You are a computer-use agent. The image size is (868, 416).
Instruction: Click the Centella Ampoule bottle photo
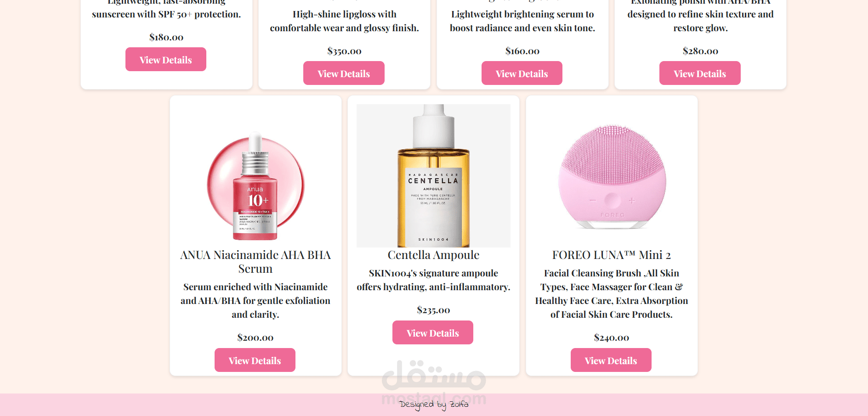point(433,176)
